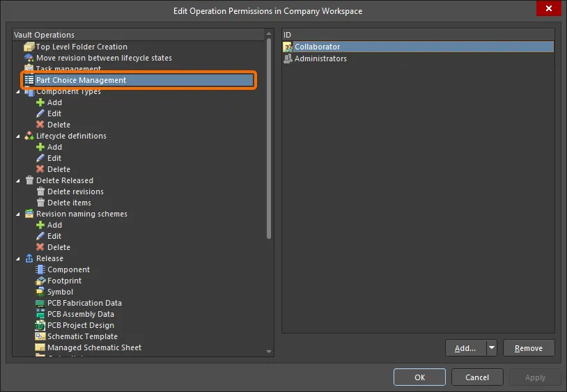Click the Footprint icon under Release

40,281
